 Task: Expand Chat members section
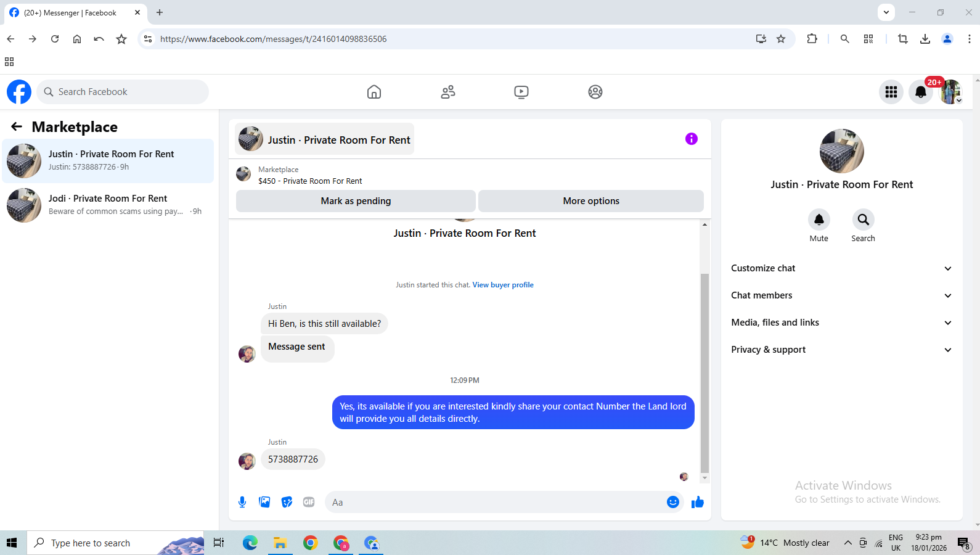pyautogui.click(x=842, y=295)
